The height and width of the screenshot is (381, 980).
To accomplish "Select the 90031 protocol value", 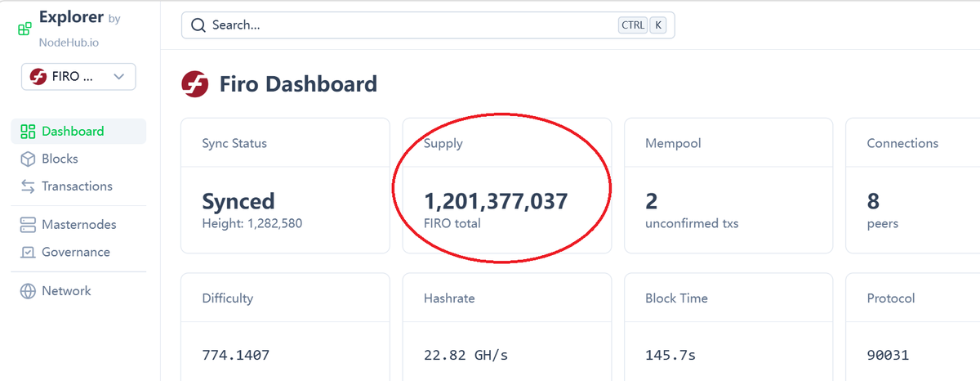I will coord(888,356).
